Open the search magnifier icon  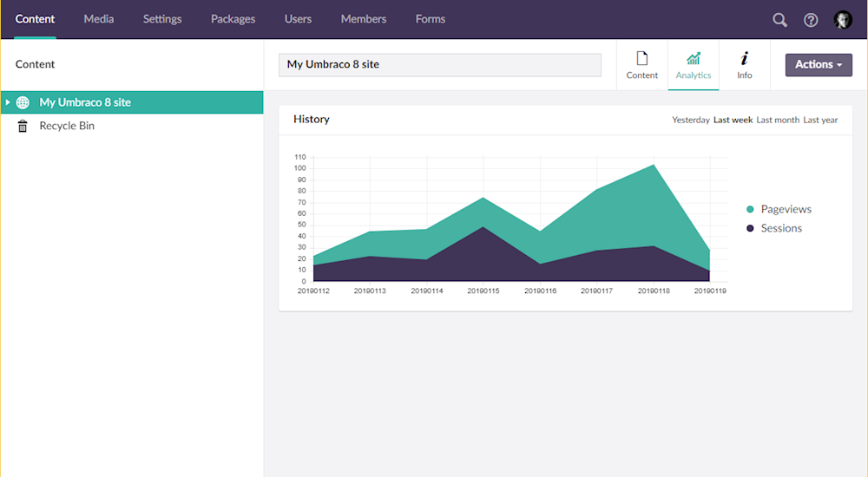tap(779, 20)
